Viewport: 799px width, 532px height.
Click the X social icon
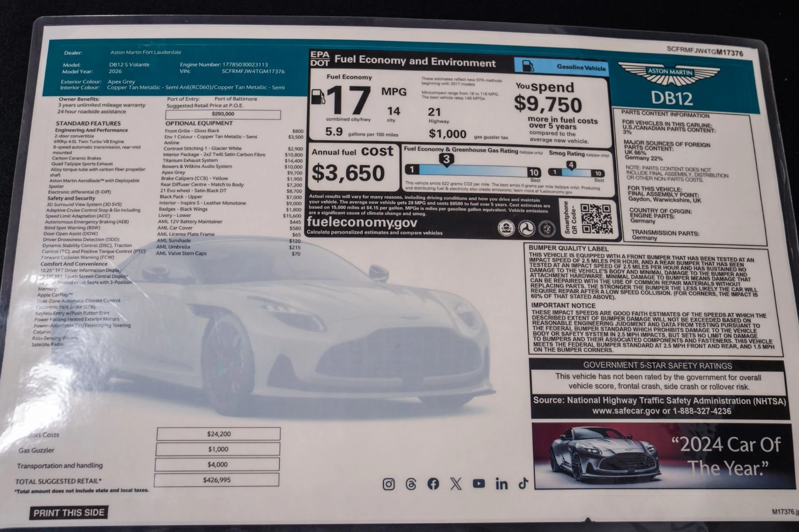point(456,483)
